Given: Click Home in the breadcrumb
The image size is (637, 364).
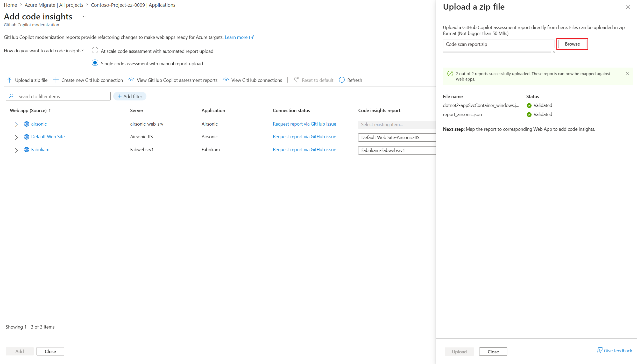Looking at the screenshot, I should pos(10,5).
